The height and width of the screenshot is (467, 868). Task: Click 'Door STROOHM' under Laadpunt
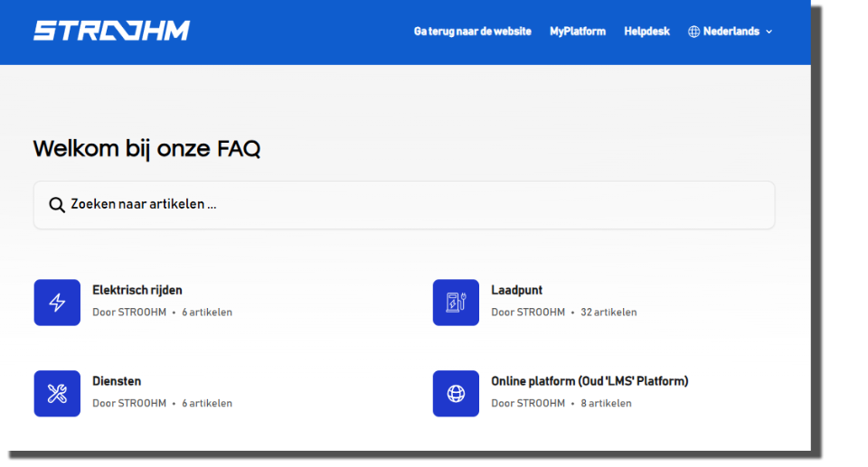tap(528, 312)
